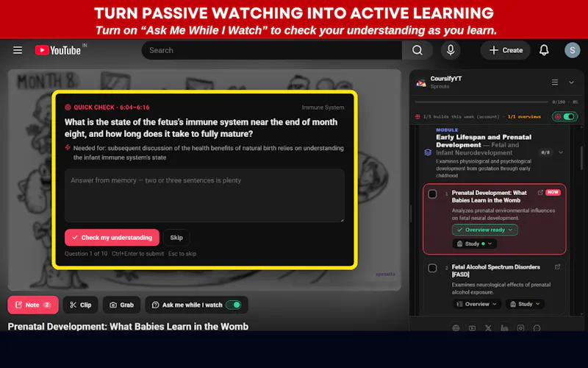
Task: Click the NOW badge on current lesson
Action: coord(553,192)
